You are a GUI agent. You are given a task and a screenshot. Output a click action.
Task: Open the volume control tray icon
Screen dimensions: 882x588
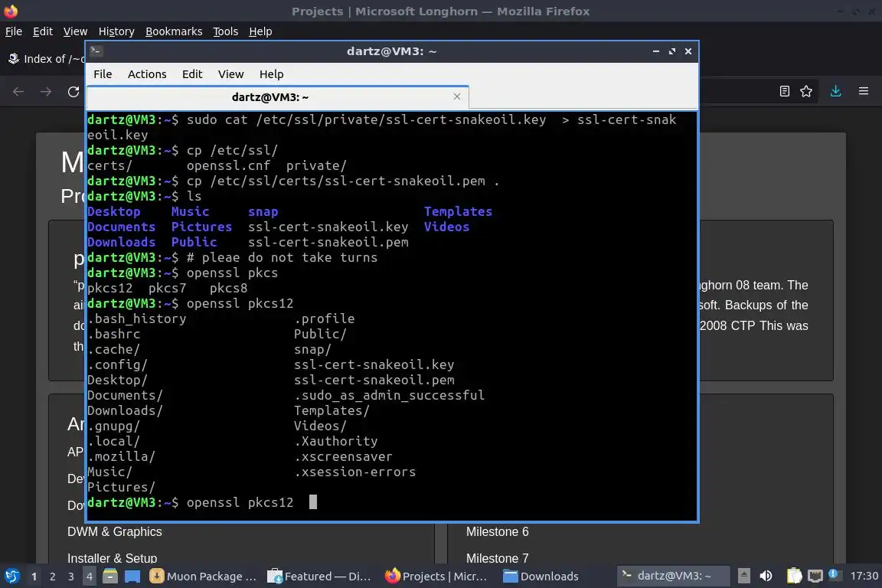pos(766,576)
